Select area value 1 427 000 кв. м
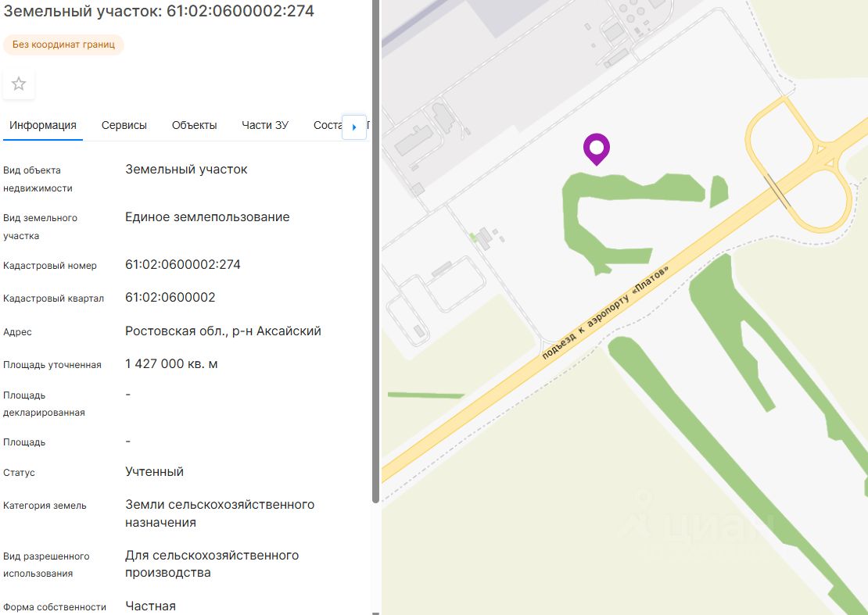This screenshot has height=615, width=868. 171,363
